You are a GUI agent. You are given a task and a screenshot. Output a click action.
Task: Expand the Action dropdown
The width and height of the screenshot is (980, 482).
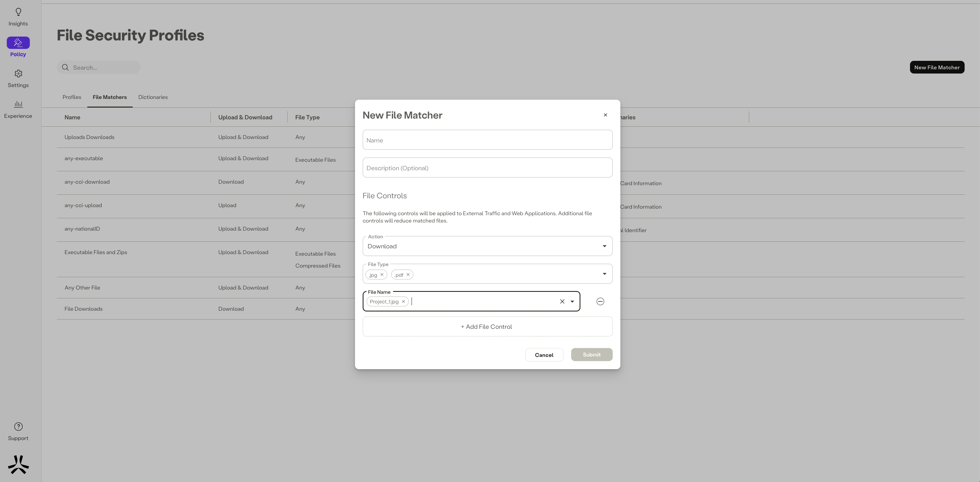pyautogui.click(x=604, y=246)
